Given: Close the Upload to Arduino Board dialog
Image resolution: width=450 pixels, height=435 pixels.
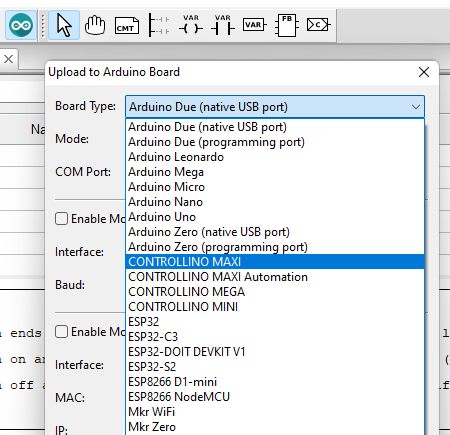Looking at the screenshot, I should point(424,72).
